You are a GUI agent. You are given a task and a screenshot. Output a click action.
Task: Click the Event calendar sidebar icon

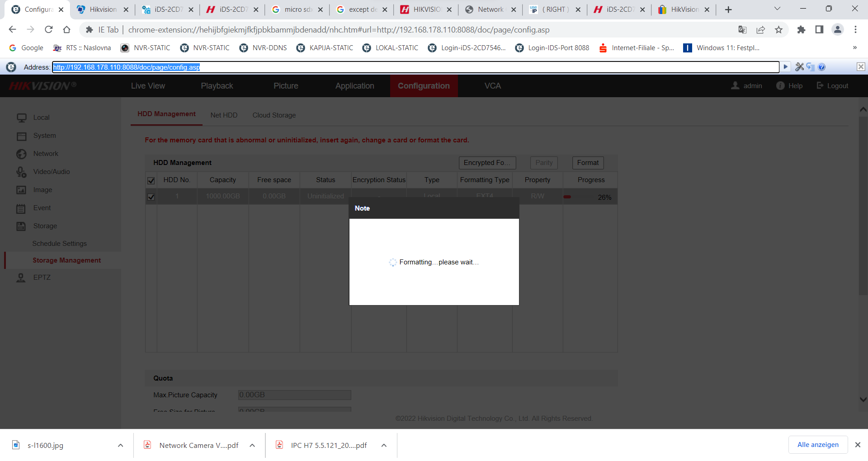click(21, 208)
